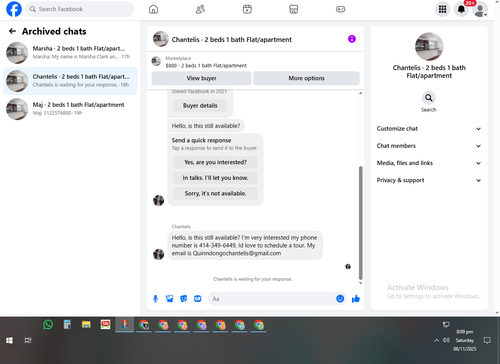Send a thumbs-up like
The height and width of the screenshot is (364, 500).
pos(356,299)
